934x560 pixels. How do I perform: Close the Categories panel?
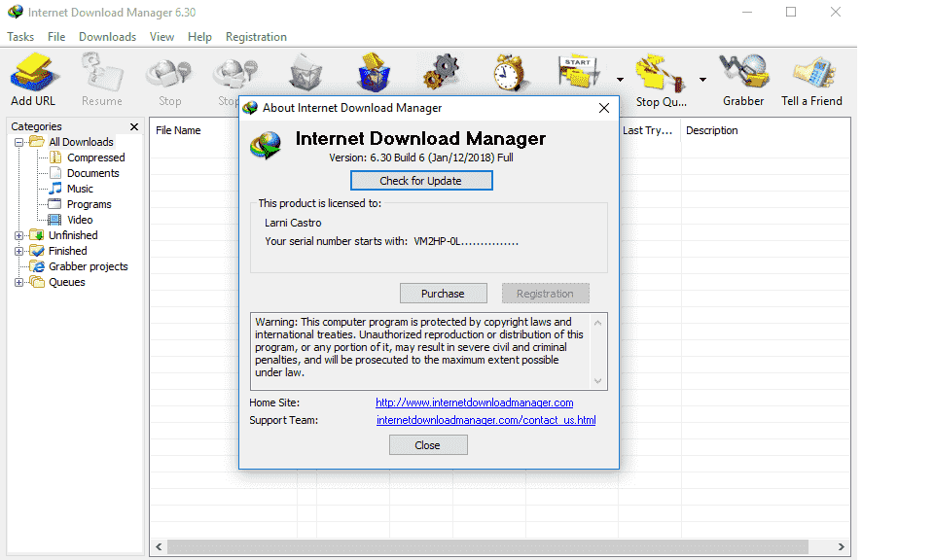134,126
